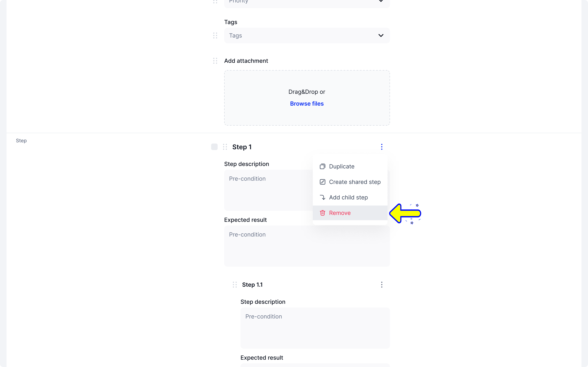Screen dimensions: 588x367
Task: Click drag handle beside Tags field
Action: tap(215, 35)
